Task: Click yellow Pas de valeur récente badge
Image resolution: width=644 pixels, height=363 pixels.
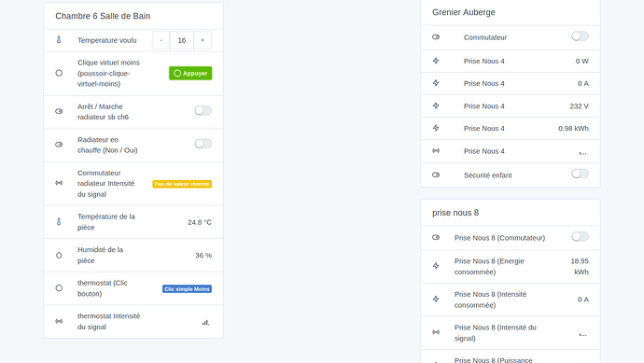Action: point(182,184)
